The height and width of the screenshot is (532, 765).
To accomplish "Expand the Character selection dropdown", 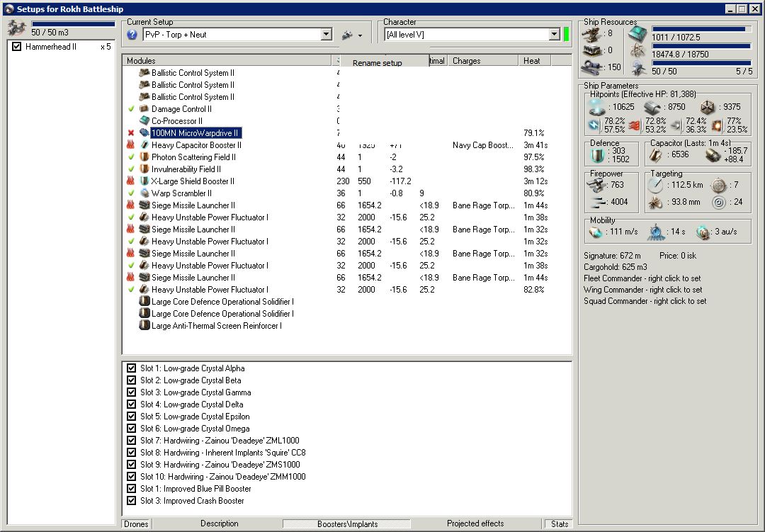I will pyautogui.click(x=554, y=35).
